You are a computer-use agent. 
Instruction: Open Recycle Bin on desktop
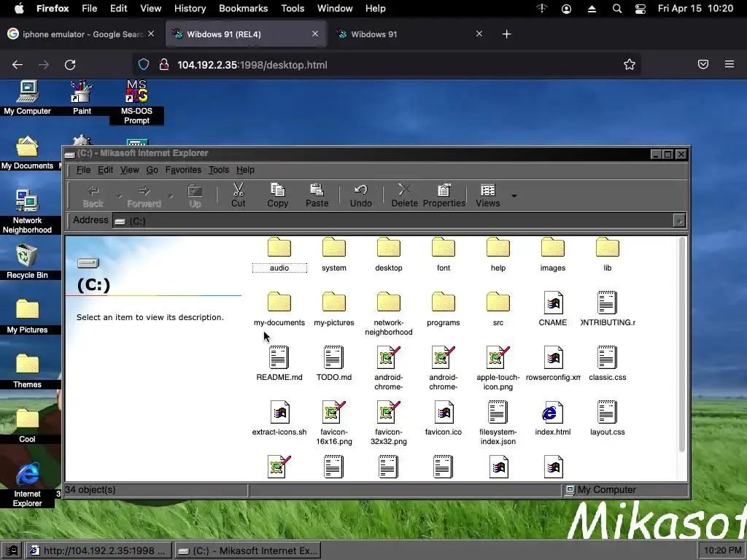27,262
